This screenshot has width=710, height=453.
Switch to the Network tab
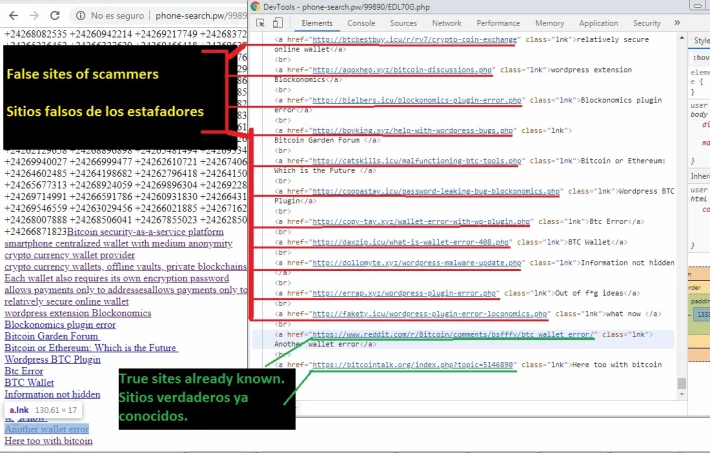(x=446, y=23)
